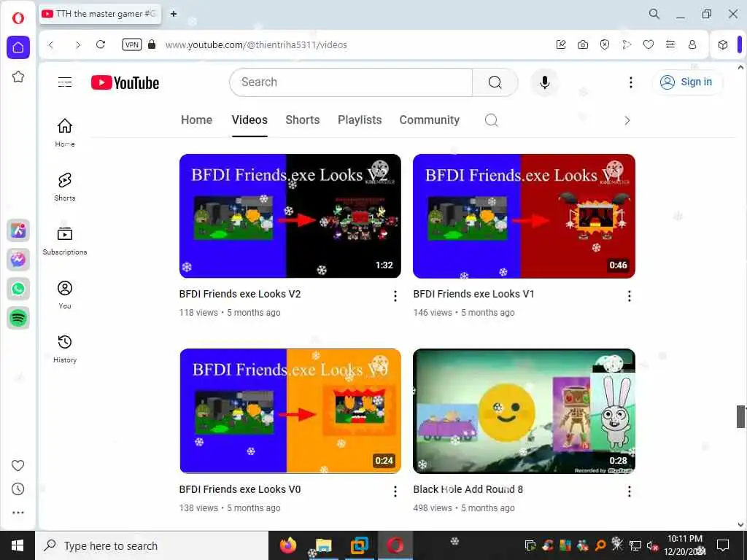The image size is (747, 560).
Task: Open History in YouTube mini guide
Action: click(65, 349)
